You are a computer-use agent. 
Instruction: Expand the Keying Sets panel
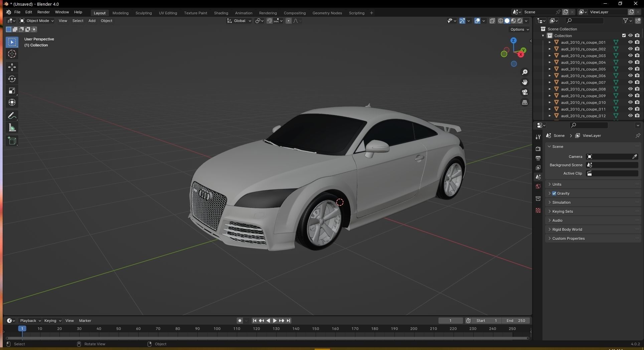tap(593, 211)
